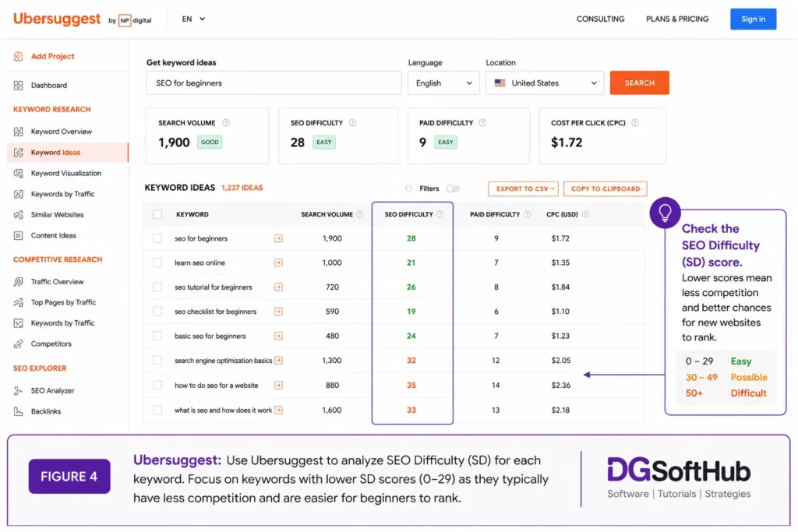The width and height of the screenshot is (798, 532).
Task: Click the Paid Difficulty column header
Action: pyautogui.click(x=495, y=214)
